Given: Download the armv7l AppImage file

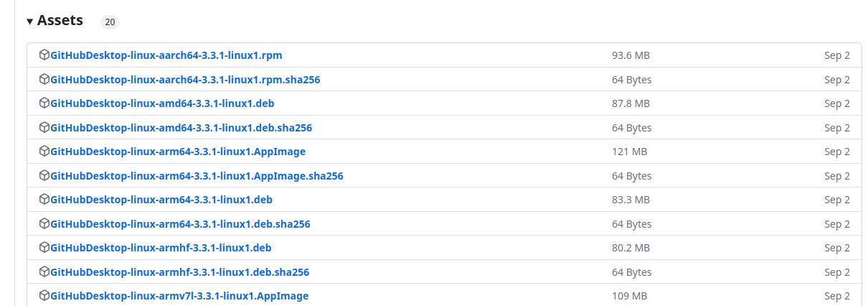Looking at the screenshot, I should pyautogui.click(x=179, y=296).
